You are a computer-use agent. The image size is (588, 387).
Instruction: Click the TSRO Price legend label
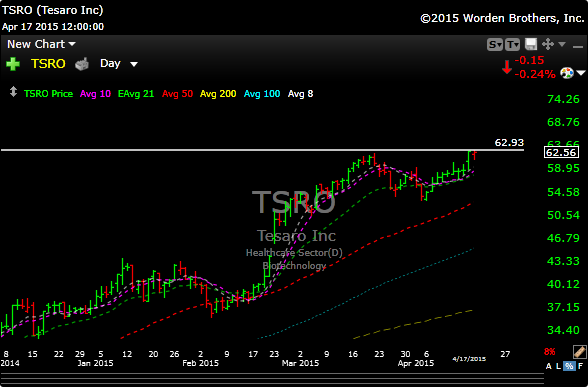(48, 94)
